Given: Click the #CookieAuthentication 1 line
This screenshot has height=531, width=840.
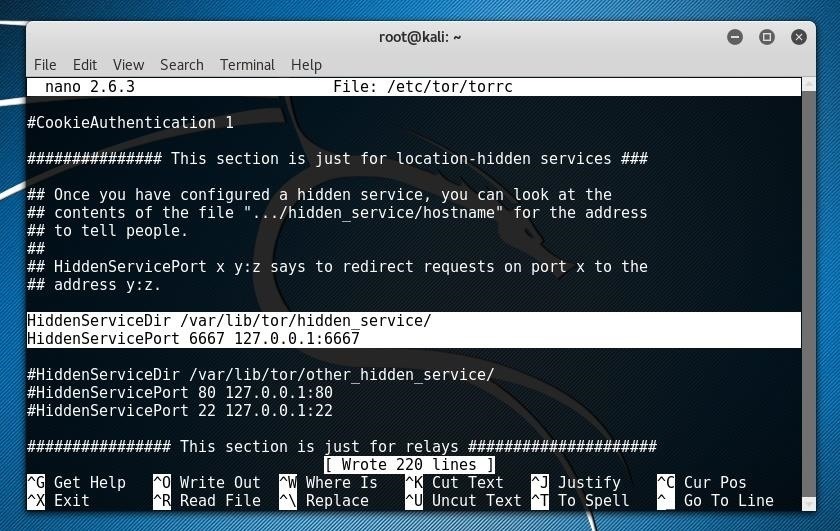Looking at the screenshot, I should point(130,123).
